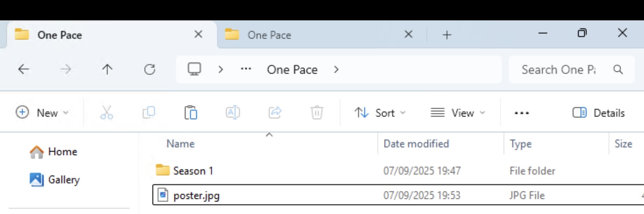
Task: Add a new File Explorer tab
Action: 447,35
